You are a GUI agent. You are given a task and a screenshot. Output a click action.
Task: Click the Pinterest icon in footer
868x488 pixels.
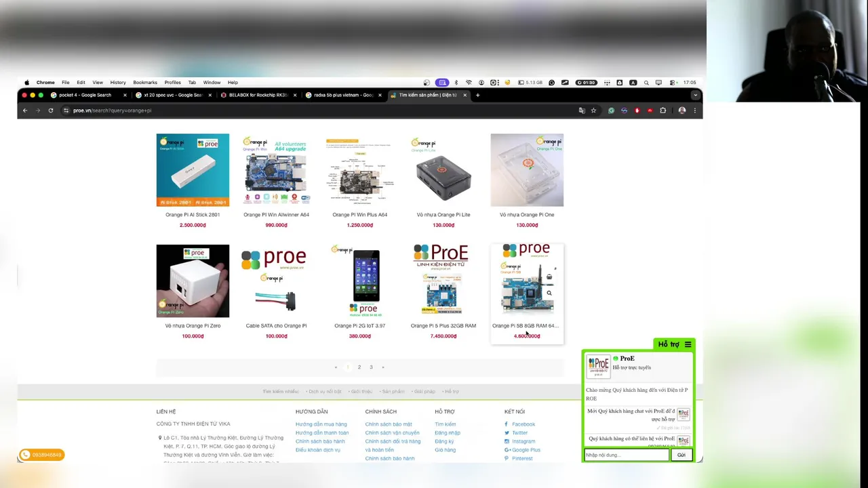tap(507, 458)
